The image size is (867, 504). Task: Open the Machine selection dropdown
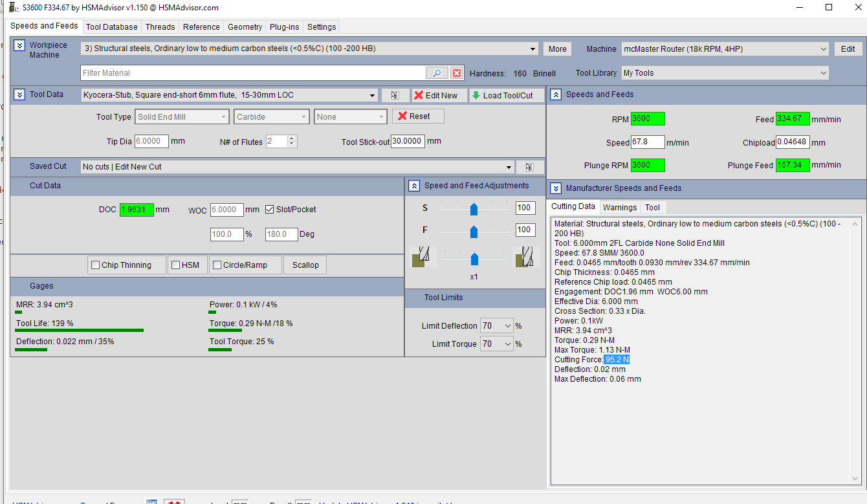tap(823, 49)
